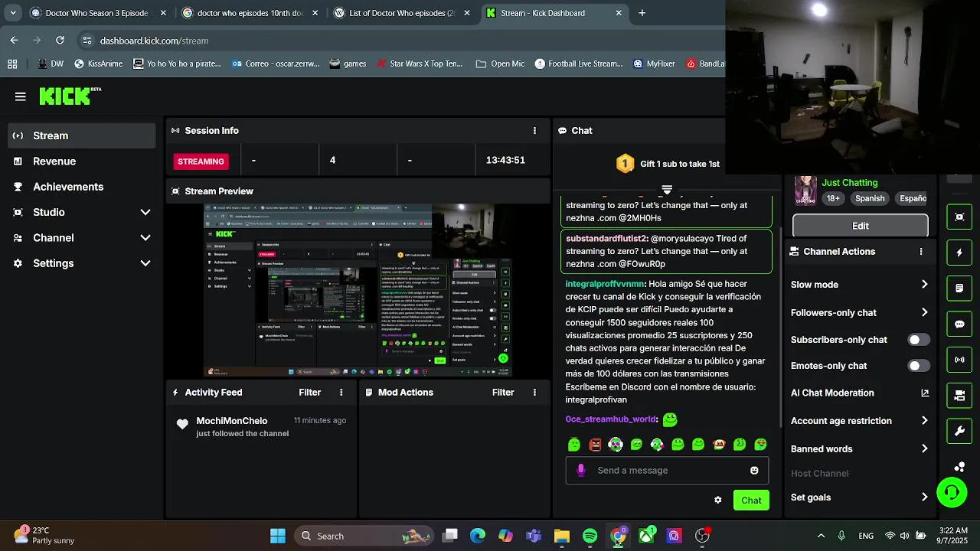Pick the headphone-wearing emote with purple eyes

[x=616, y=445]
